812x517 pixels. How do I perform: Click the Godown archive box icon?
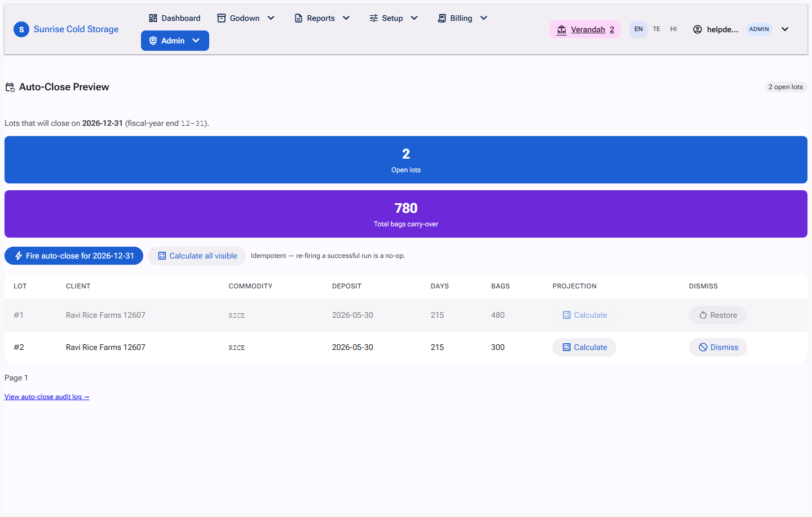pos(222,18)
